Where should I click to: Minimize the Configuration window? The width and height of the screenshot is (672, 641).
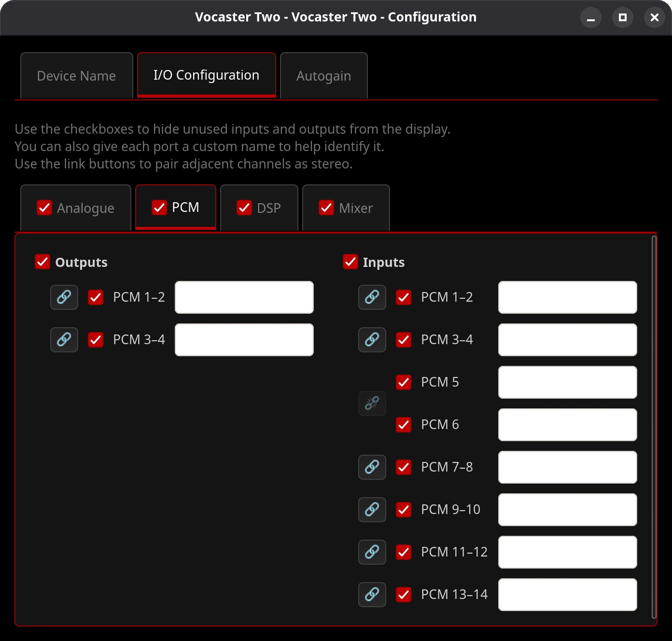pyautogui.click(x=591, y=17)
